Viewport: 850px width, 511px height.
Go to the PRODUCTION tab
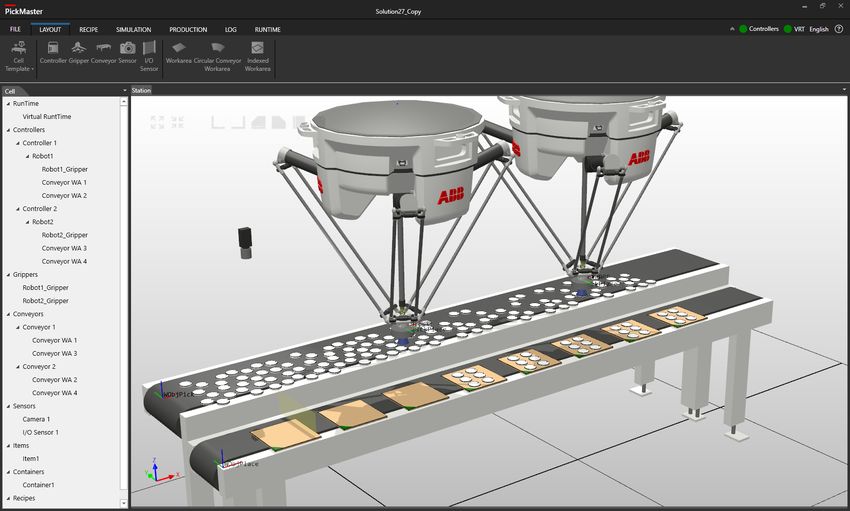pos(188,29)
